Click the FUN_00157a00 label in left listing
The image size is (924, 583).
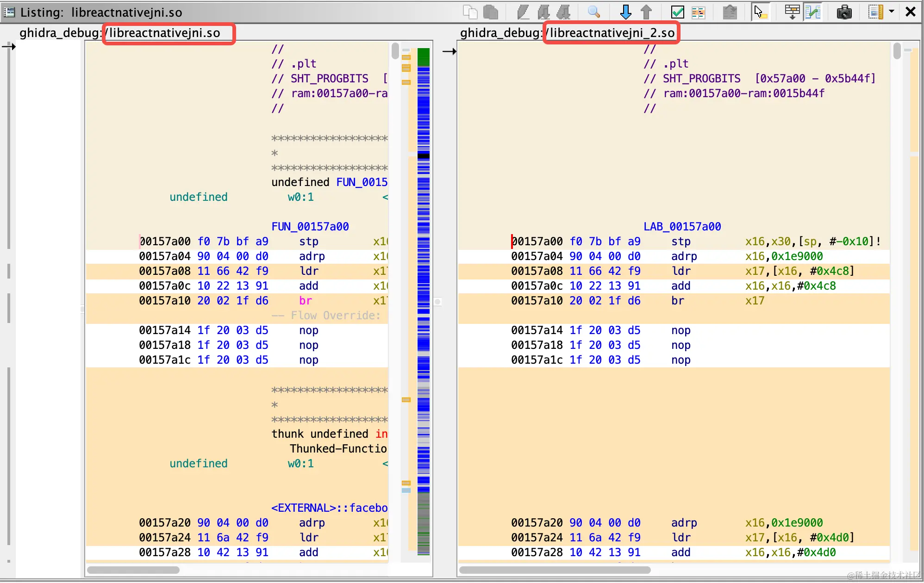(x=310, y=227)
